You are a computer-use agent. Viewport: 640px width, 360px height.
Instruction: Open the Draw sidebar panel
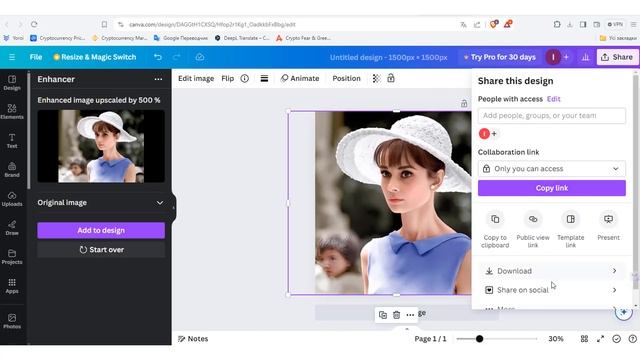(x=12, y=228)
